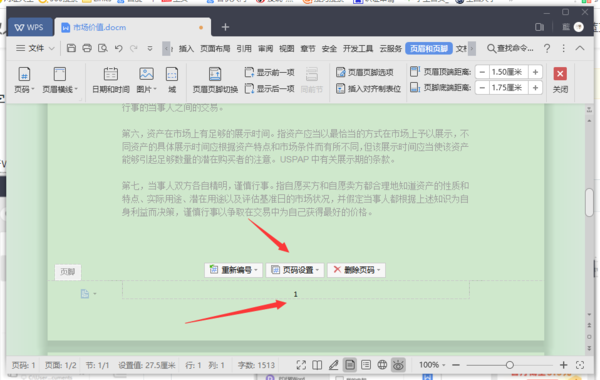Open the 100% zoom level dropdown
Image resolution: width=600 pixels, height=380 pixels.
point(432,365)
